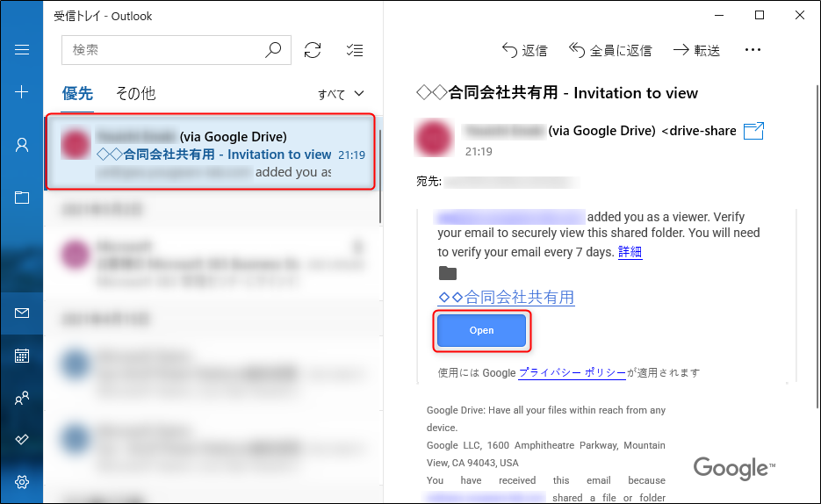Click the folder icon above the shared folder link

tap(448, 273)
